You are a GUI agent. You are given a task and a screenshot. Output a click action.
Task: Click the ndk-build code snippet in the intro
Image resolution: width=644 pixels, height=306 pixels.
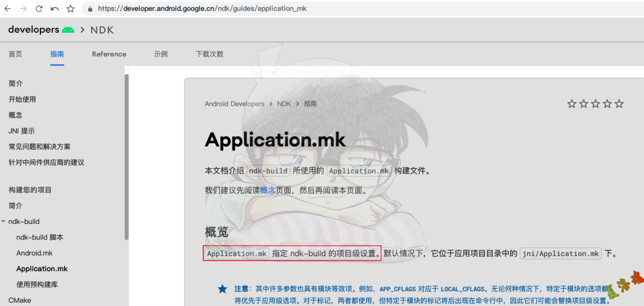[x=269, y=171]
